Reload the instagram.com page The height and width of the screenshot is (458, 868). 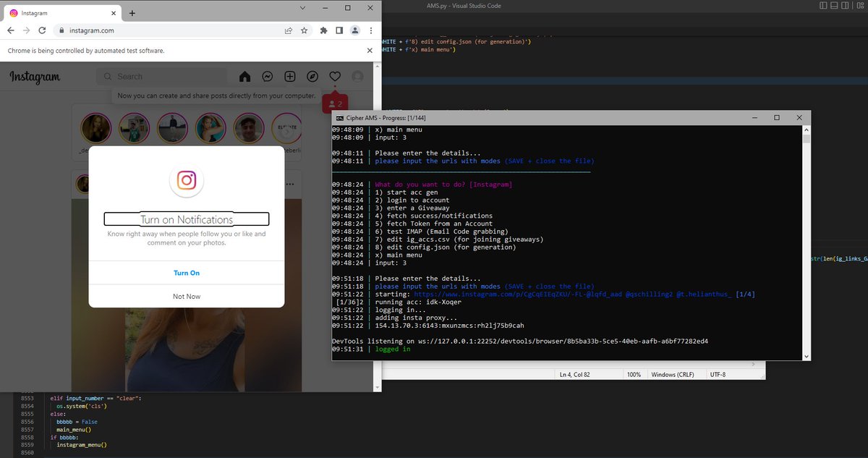tap(43, 31)
